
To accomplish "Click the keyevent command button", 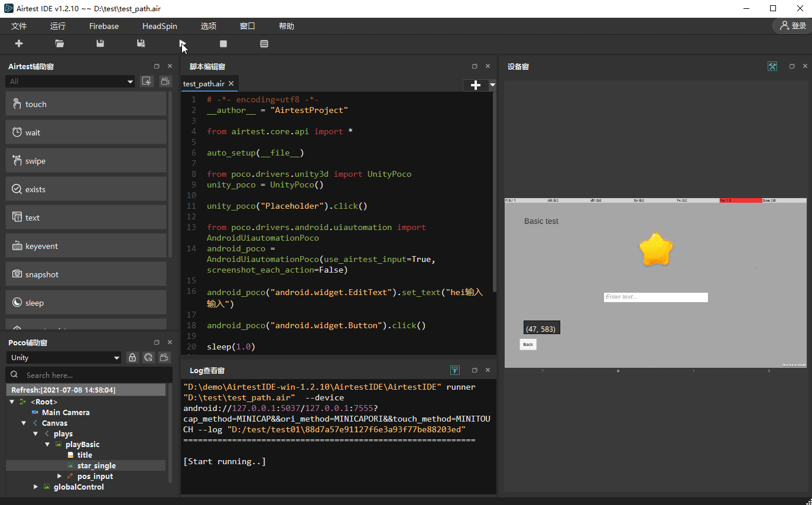I will click(x=86, y=246).
